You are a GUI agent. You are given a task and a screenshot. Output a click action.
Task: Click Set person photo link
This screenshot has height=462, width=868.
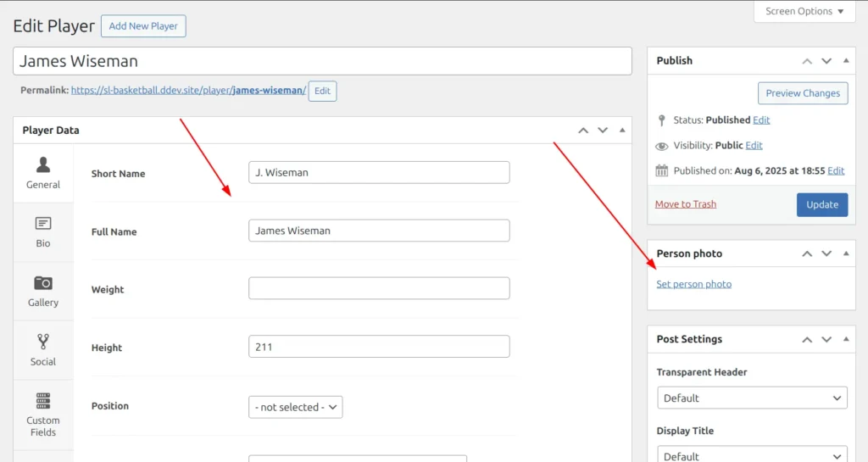pos(693,284)
